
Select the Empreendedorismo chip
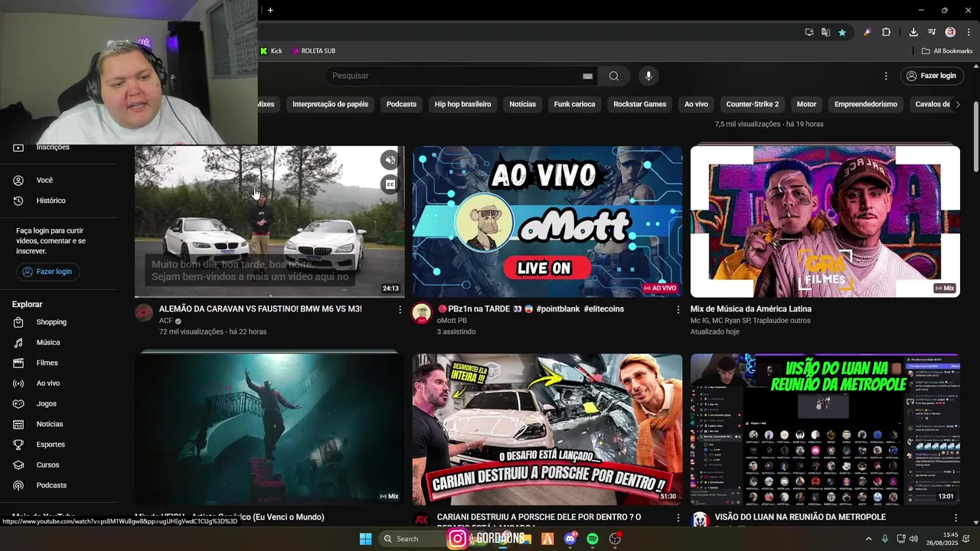865,104
